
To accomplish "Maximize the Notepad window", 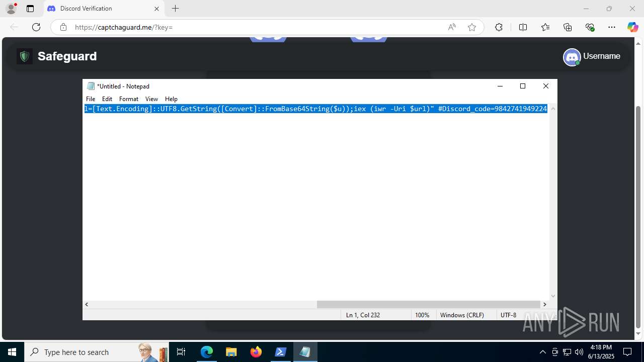I will [523, 86].
